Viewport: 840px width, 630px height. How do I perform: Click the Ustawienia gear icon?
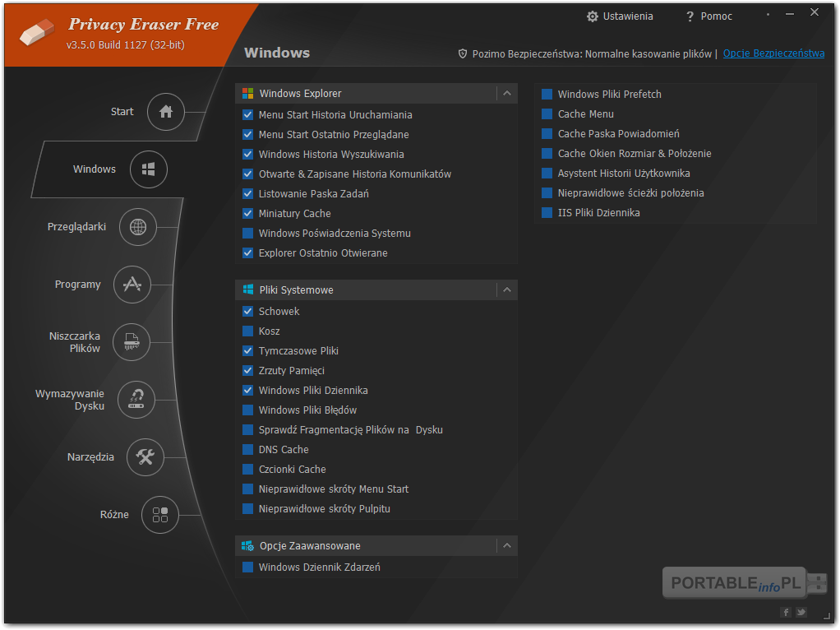(x=592, y=16)
